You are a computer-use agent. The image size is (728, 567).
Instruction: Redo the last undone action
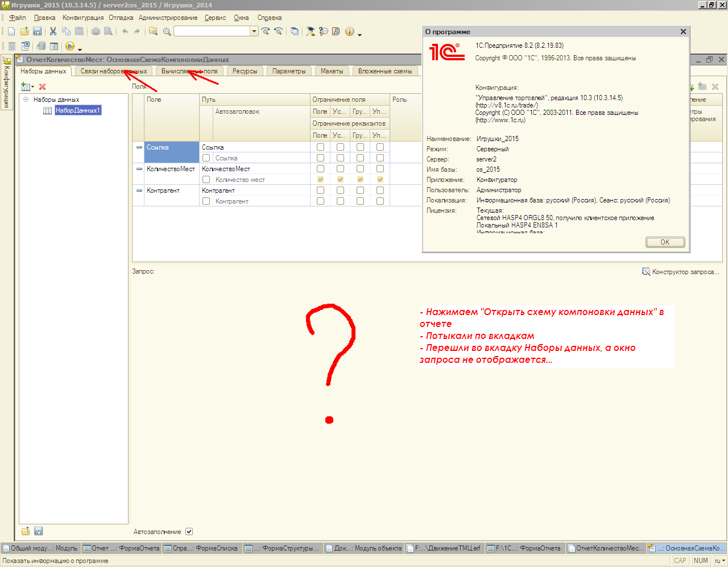[x=137, y=31]
